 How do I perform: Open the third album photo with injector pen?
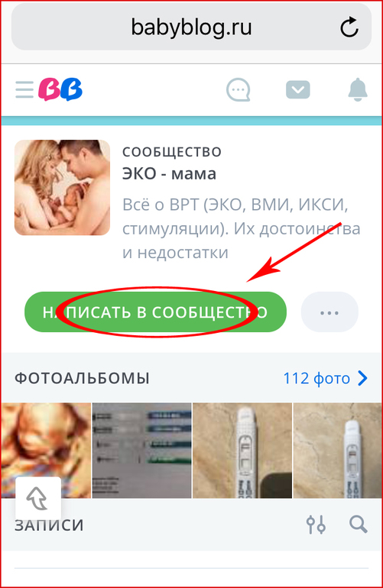pyautogui.click(x=242, y=450)
